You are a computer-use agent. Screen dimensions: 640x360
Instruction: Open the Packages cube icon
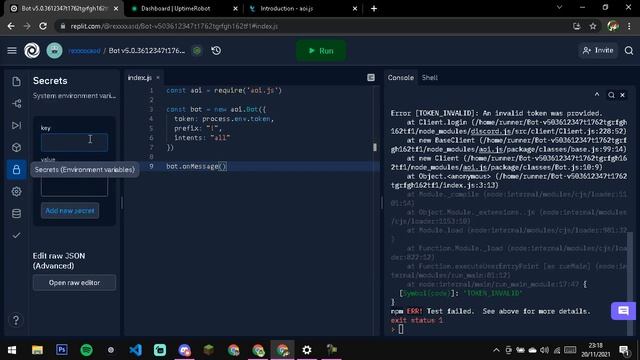coord(16,147)
